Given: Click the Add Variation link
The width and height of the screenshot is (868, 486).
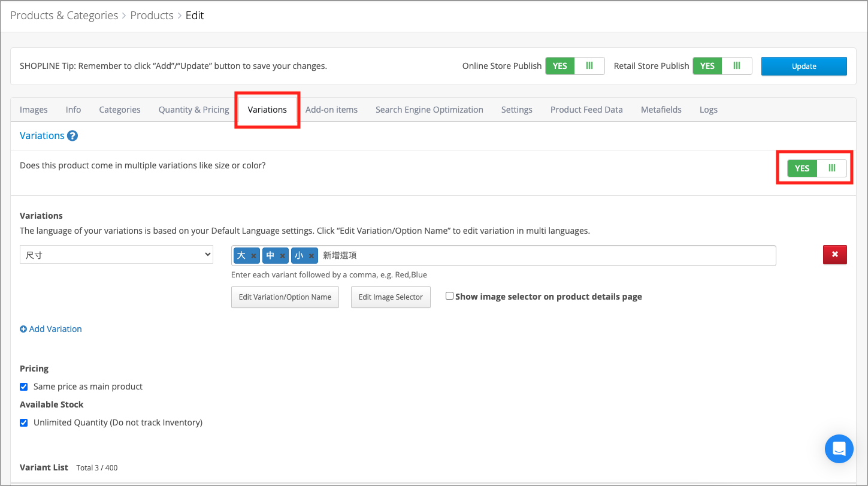Looking at the screenshot, I should tap(55, 329).
